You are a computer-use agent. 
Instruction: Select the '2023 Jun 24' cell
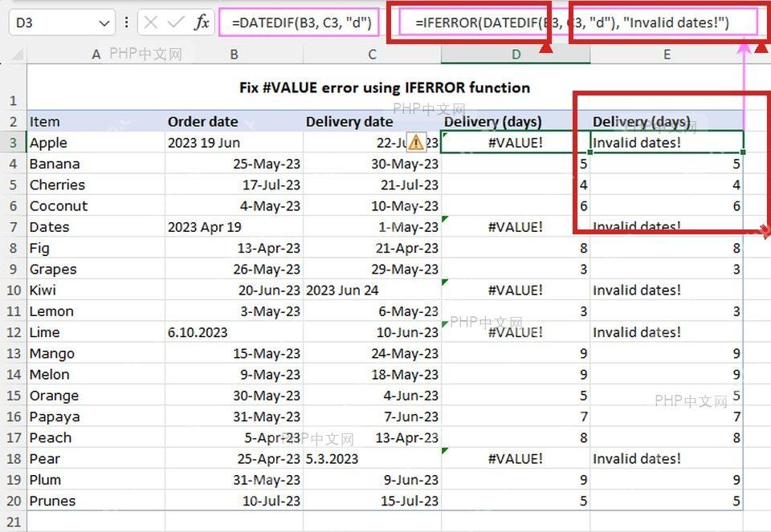pos(372,290)
